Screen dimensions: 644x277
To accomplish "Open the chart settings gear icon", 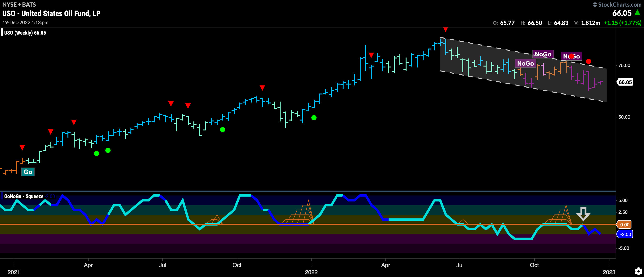I will [638, 272].
